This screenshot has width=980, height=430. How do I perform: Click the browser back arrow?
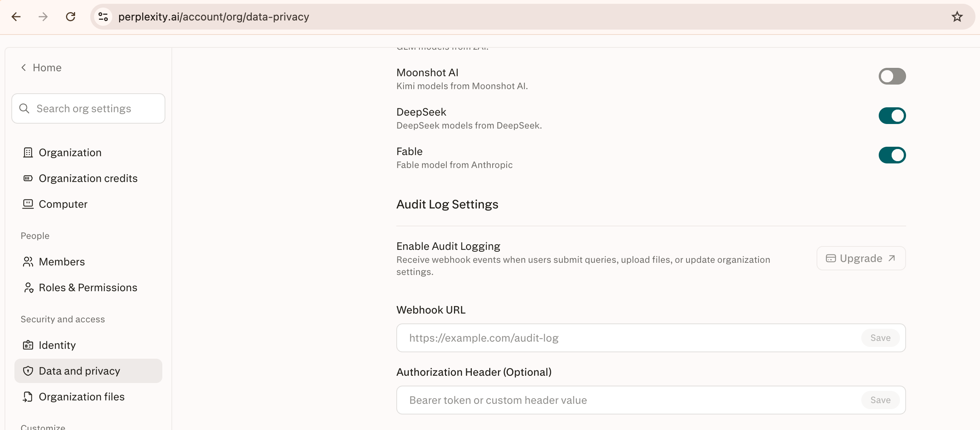coord(16,17)
